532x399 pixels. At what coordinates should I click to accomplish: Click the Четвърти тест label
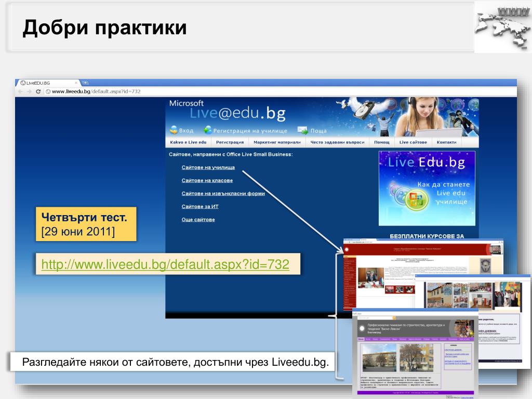coord(86,224)
